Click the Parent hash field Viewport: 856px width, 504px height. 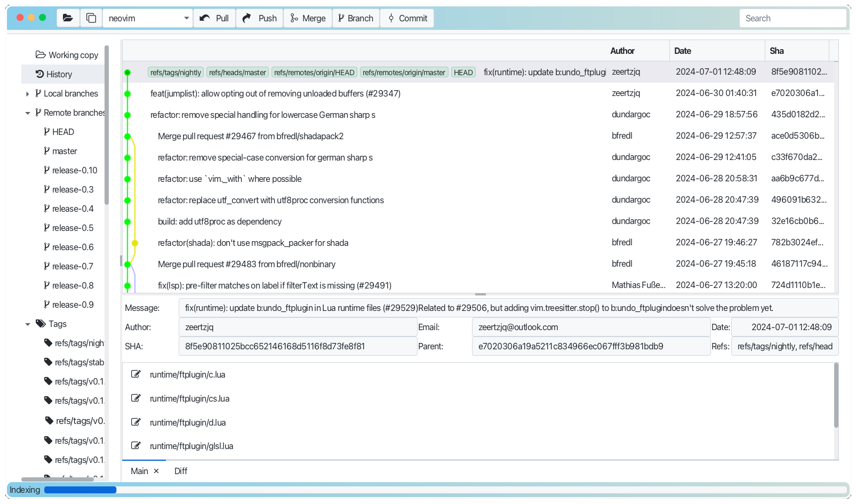click(591, 346)
